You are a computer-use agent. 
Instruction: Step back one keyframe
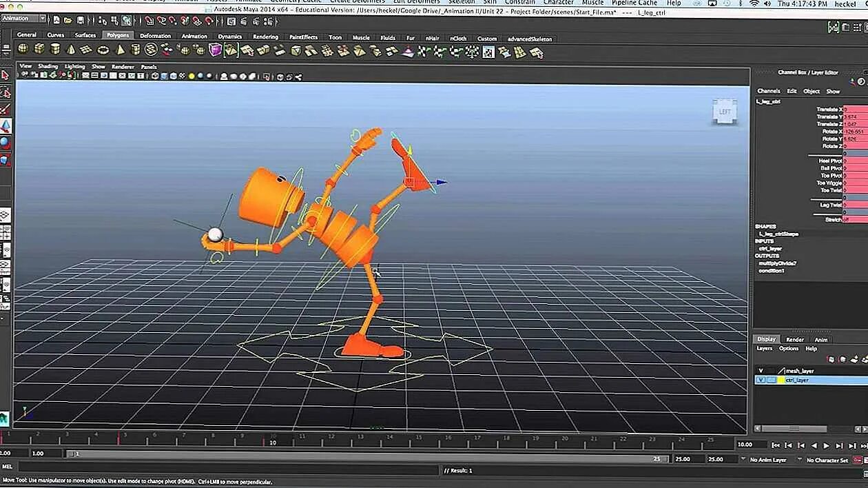(x=801, y=446)
